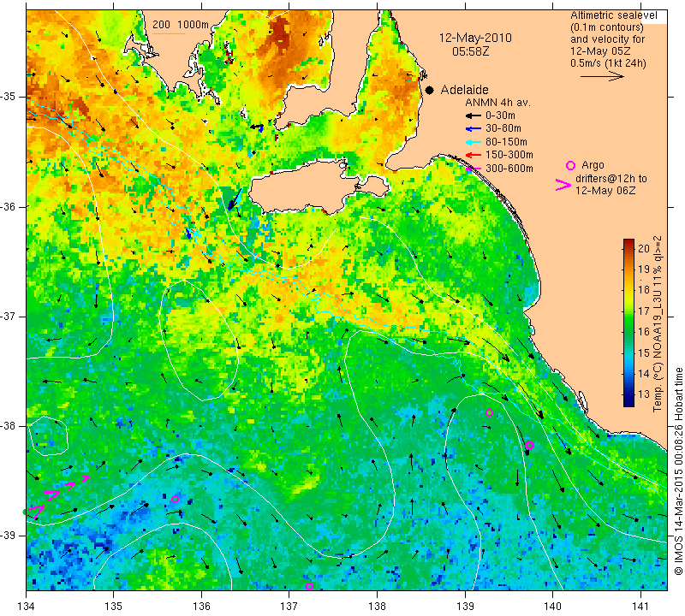The height and width of the screenshot is (616, 685).
Task: Click the longitude axis label 140
Action: tap(552, 606)
